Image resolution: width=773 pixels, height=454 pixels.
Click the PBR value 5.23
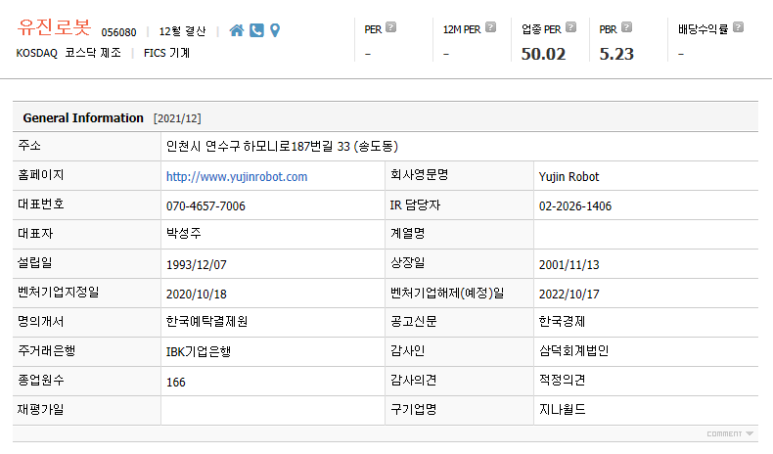(x=616, y=54)
